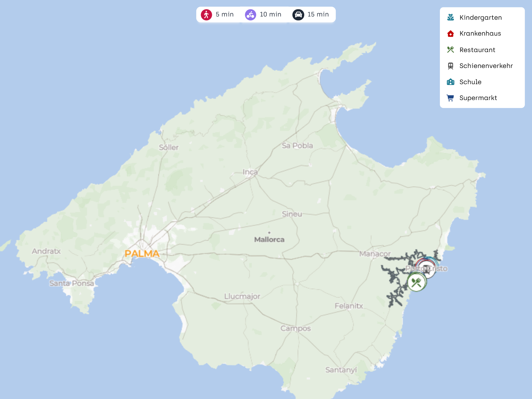Click the orange PALMA city label
Viewport: 532px width, 399px height.
(x=142, y=253)
